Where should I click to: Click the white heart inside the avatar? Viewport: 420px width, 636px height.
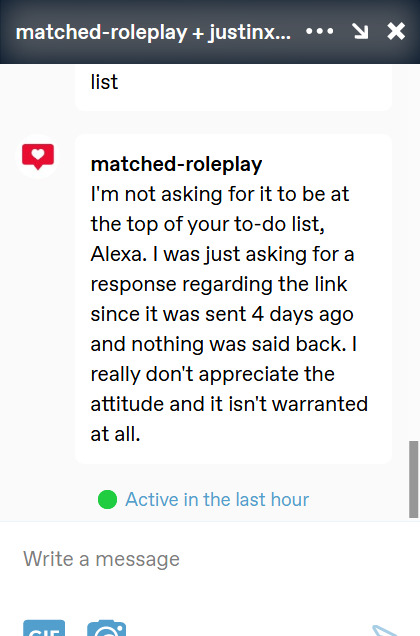click(38, 154)
